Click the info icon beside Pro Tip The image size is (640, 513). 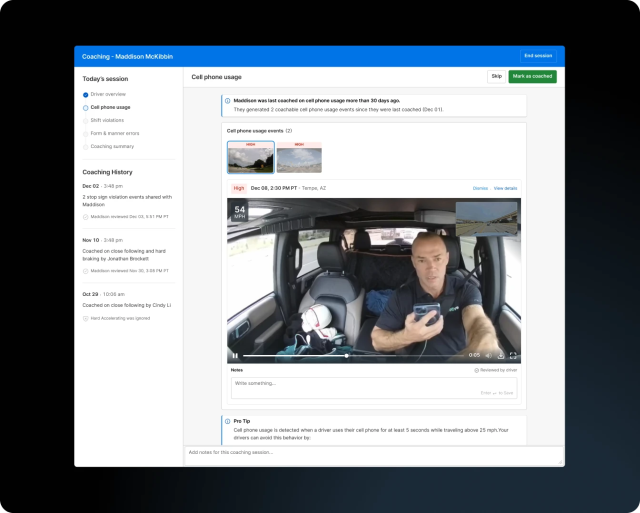(x=227, y=421)
